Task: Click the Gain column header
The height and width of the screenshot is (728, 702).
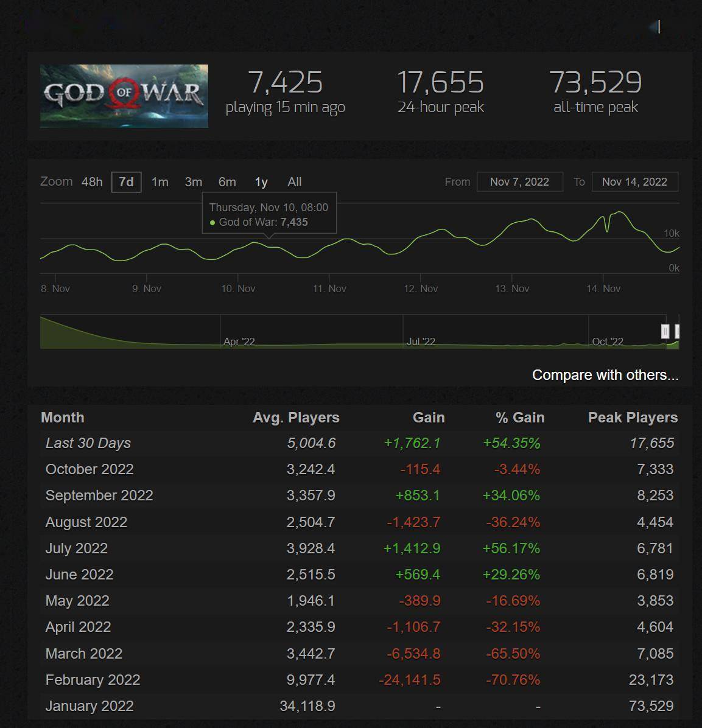Action: pyautogui.click(x=429, y=418)
